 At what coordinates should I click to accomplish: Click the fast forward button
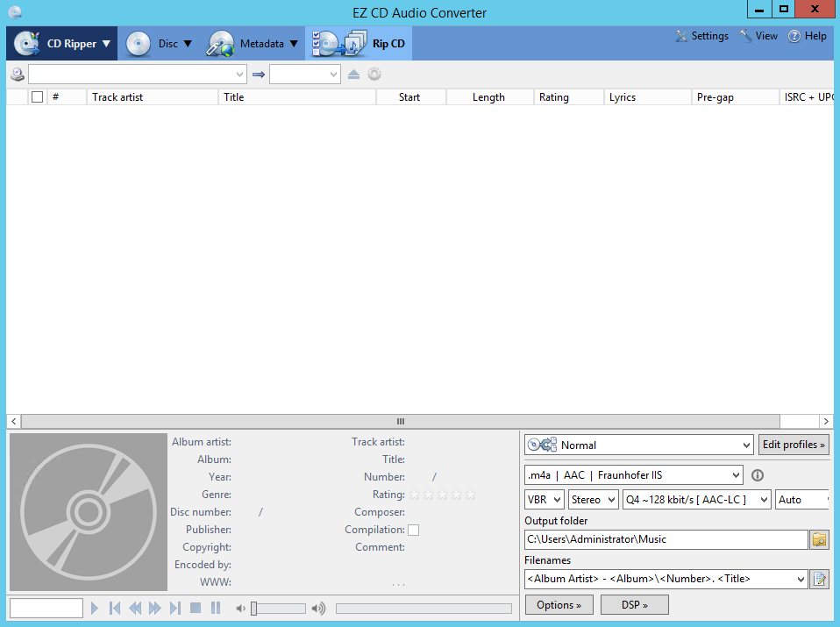pos(155,609)
